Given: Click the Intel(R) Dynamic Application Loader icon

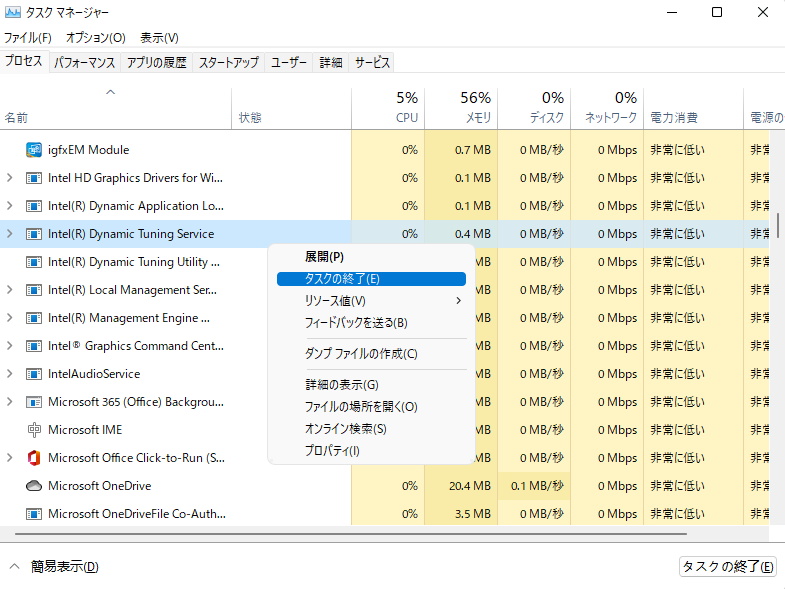Looking at the screenshot, I should (34, 206).
